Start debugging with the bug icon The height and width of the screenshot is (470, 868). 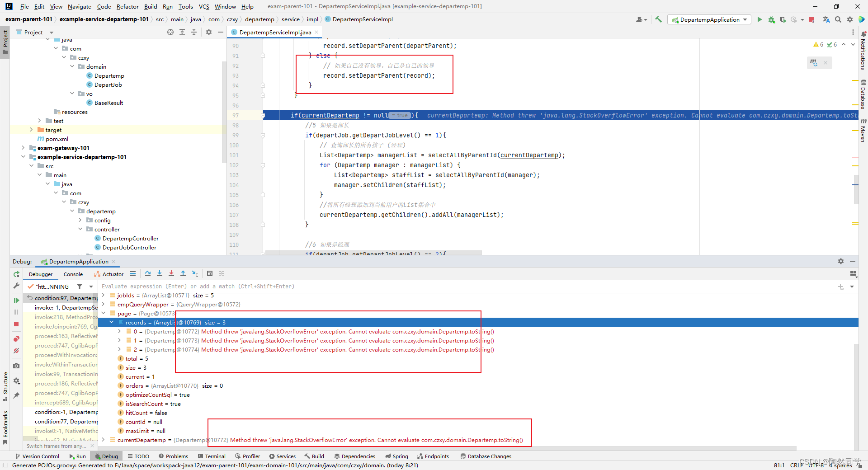[771, 19]
